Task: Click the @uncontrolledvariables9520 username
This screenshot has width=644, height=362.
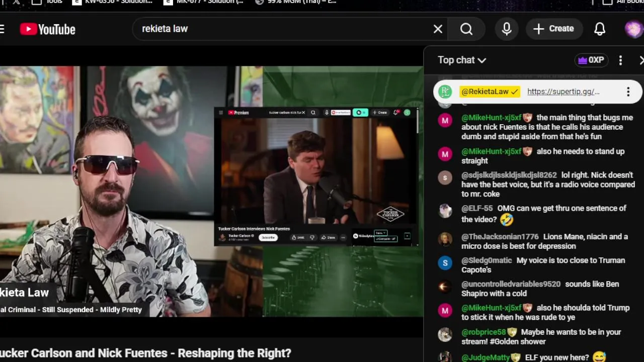Action: (x=511, y=284)
